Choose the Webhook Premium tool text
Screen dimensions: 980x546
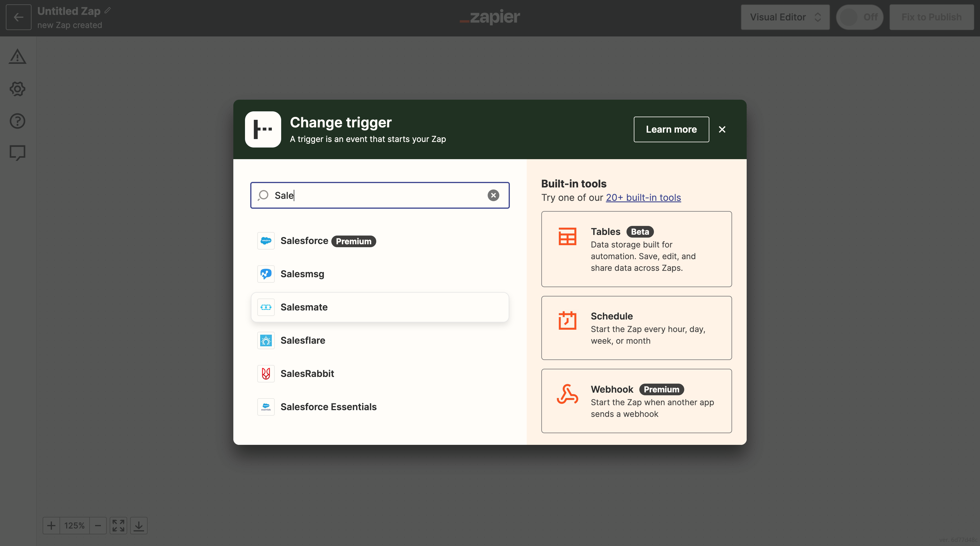click(x=636, y=401)
